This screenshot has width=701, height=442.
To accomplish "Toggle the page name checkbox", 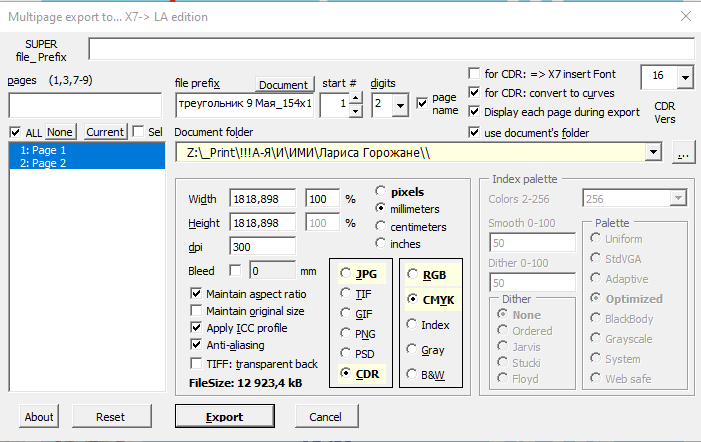I will coord(422,103).
